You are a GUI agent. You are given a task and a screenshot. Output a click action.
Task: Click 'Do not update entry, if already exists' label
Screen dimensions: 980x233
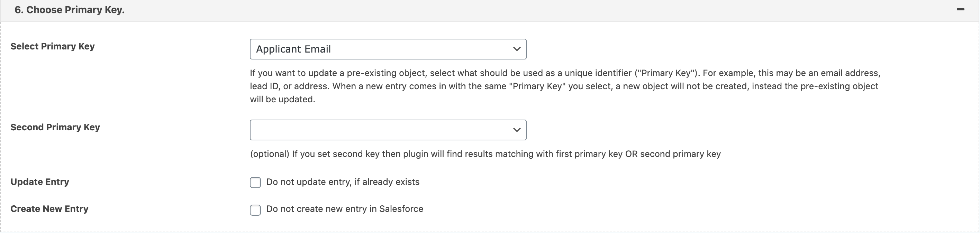pyautogui.click(x=342, y=182)
